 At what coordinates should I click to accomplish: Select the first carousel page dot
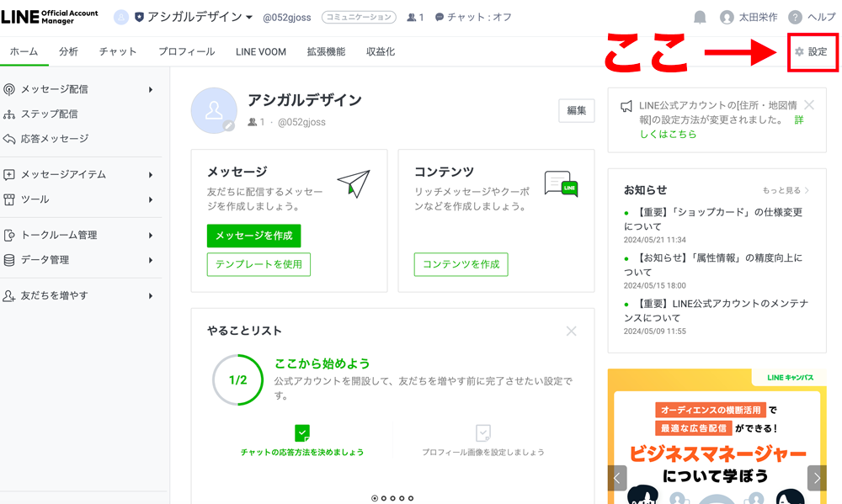click(x=375, y=498)
